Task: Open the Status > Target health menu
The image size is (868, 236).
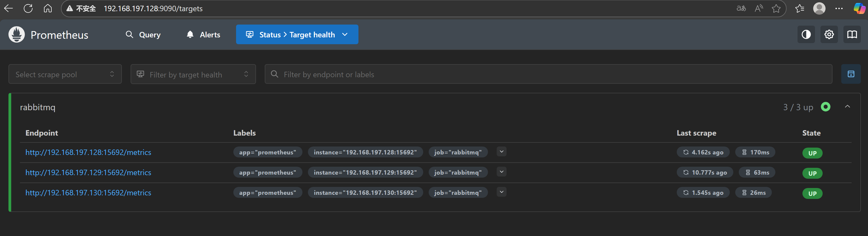Action: click(x=297, y=34)
